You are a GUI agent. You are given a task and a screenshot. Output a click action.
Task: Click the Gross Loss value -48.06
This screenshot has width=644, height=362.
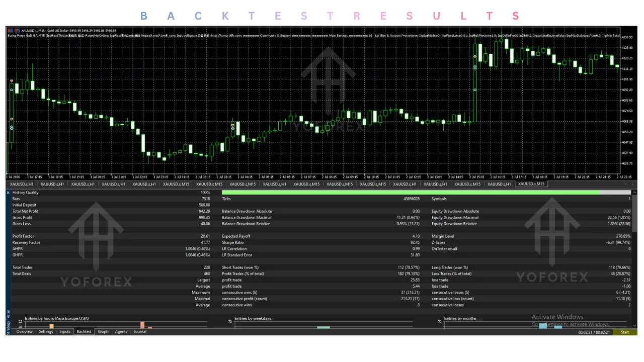(204, 224)
